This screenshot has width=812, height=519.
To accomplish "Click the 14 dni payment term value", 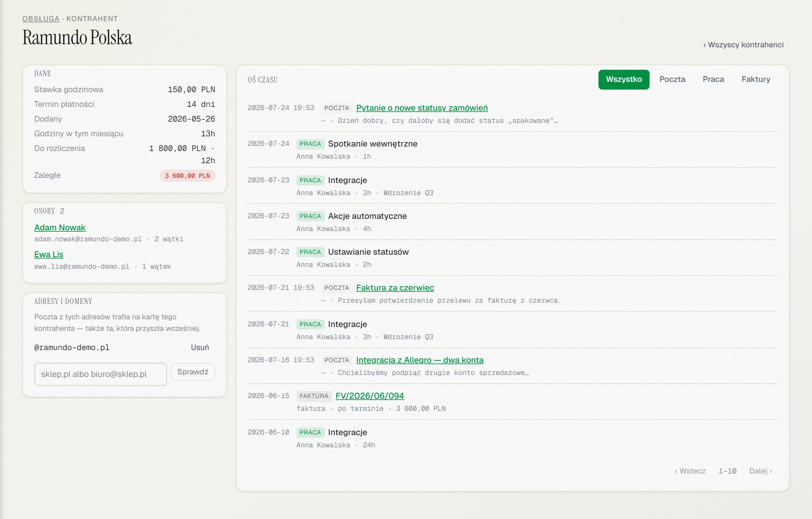I will tap(201, 104).
